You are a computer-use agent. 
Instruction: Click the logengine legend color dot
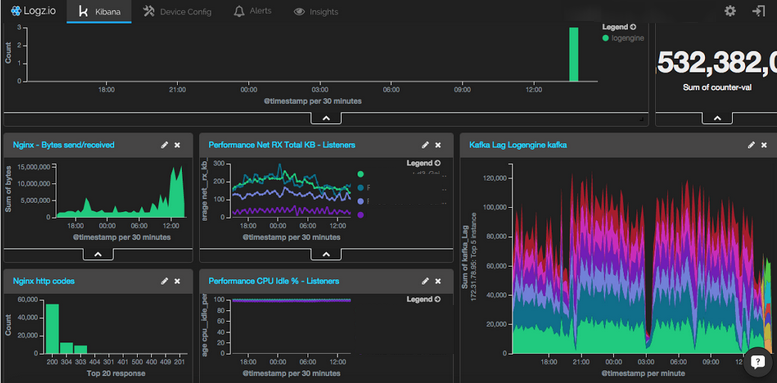coord(605,38)
